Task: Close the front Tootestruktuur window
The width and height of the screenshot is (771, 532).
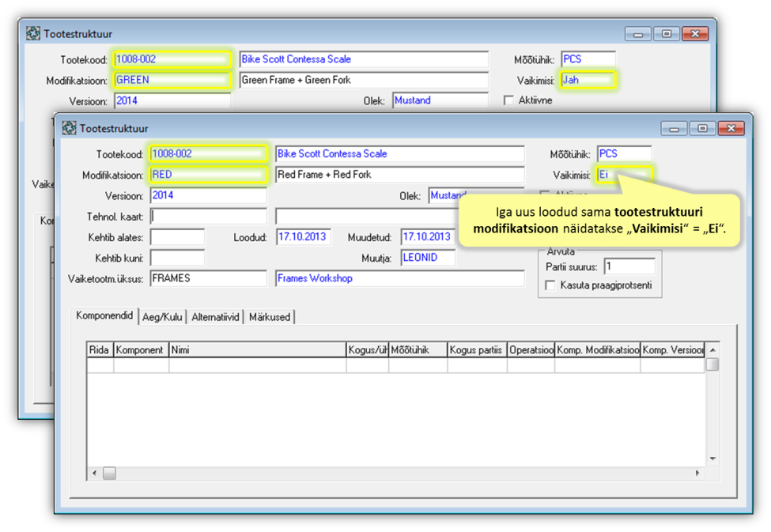Action: pyautogui.click(x=731, y=128)
